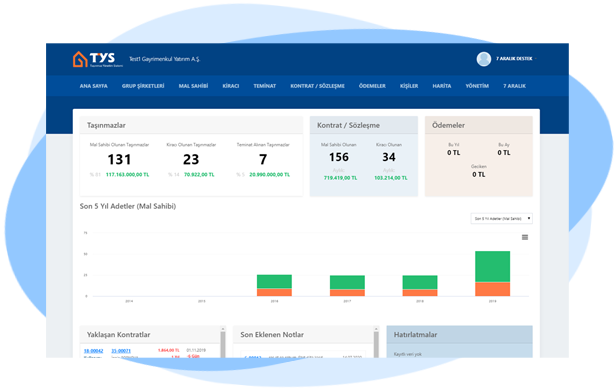Click the Hatırlatmalar panel header
This screenshot has width=615, height=392.
[460, 335]
